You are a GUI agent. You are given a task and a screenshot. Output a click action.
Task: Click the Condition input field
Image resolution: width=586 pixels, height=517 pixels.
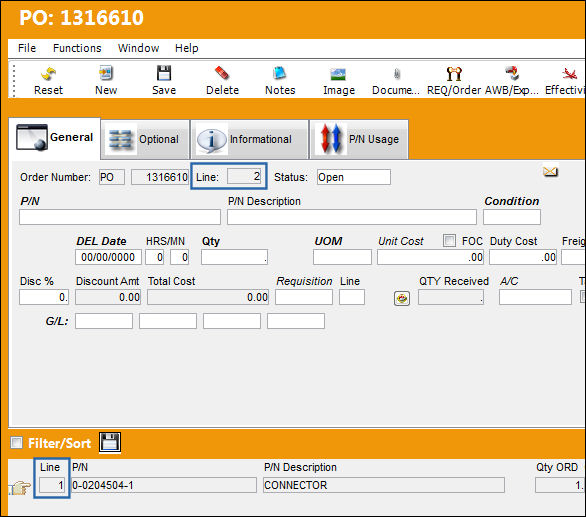pos(512,217)
